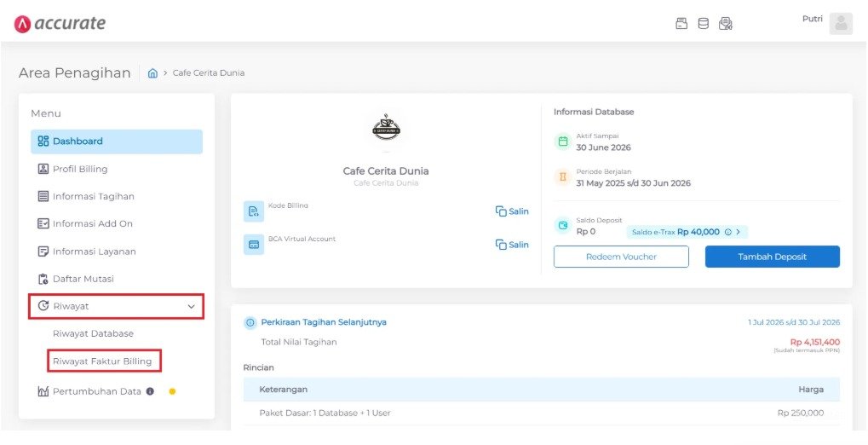Click the Daftar Mutasi clipboard icon
The width and height of the screenshot is (868, 445).
click(x=43, y=279)
